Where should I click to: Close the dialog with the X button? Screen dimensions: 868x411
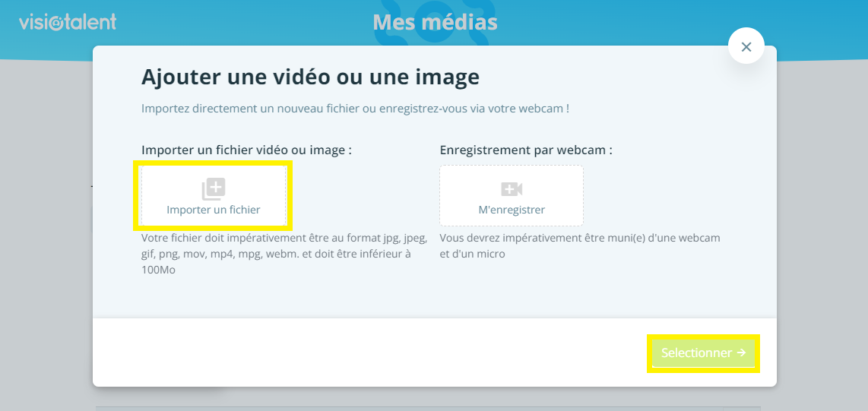point(746,47)
